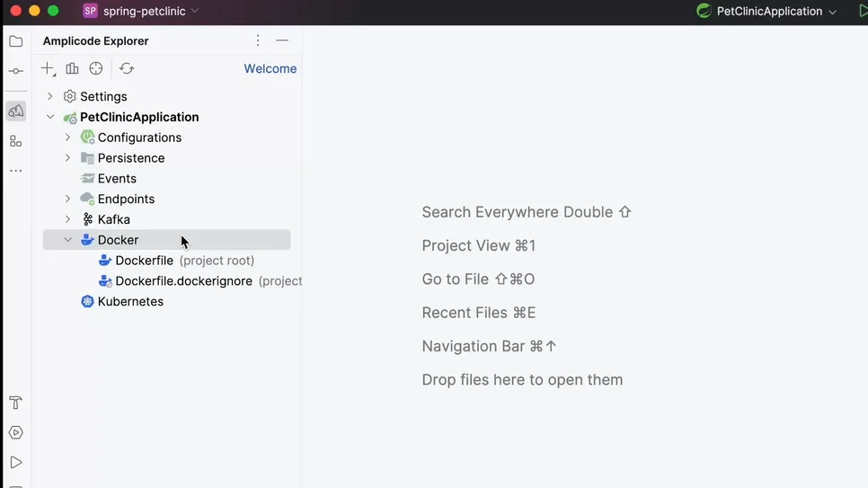Click the Kubernetes wheel icon
This screenshot has height=488, width=868.
coord(87,301)
